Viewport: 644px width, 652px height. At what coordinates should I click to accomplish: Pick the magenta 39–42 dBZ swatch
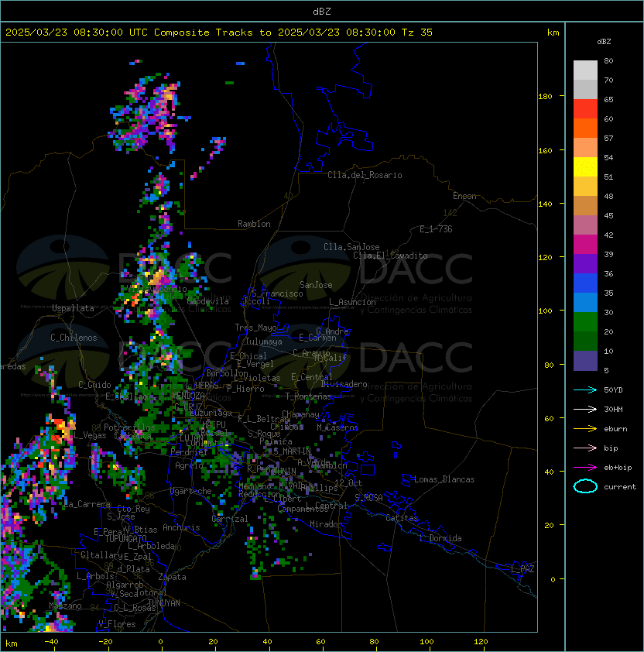pos(585,245)
